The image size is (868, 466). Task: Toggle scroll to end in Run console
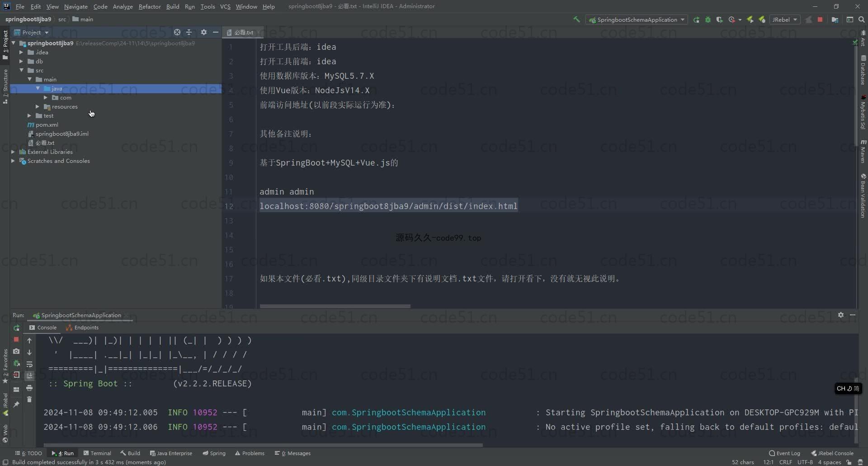pos(29,376)
